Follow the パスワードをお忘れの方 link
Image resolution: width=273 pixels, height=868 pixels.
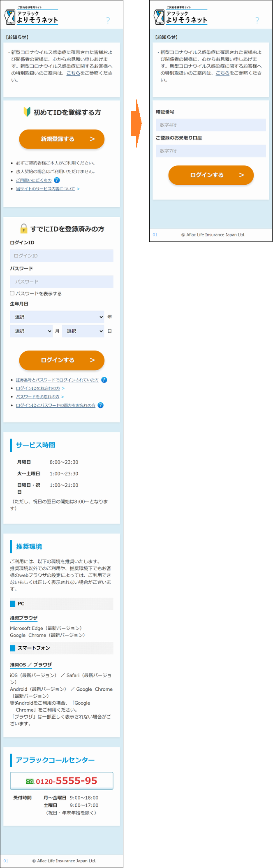point(37,397)
